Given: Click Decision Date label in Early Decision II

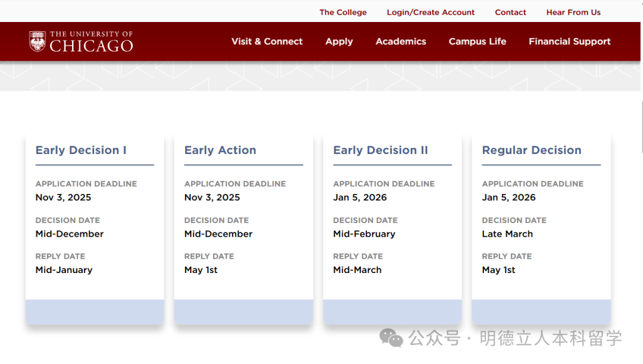Looking at the screenshot, I should (366, 220).
